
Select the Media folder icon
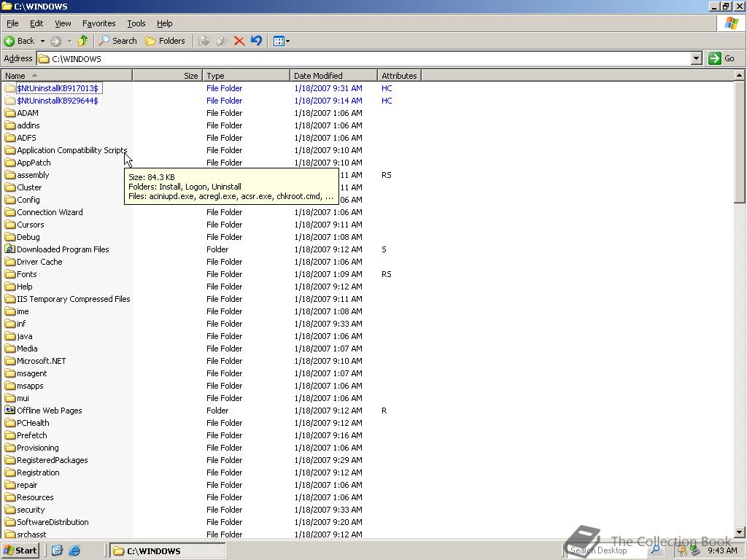pos(10,348)
